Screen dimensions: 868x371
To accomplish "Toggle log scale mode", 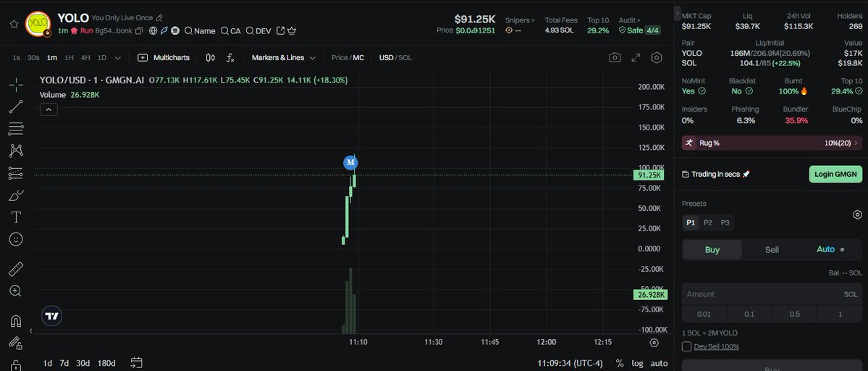I will (x=638, y=363).
